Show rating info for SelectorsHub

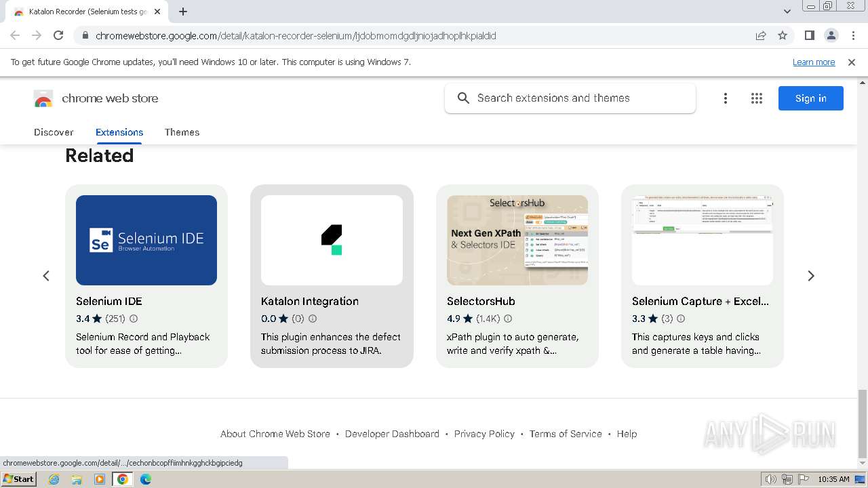(x=508, y=319)
